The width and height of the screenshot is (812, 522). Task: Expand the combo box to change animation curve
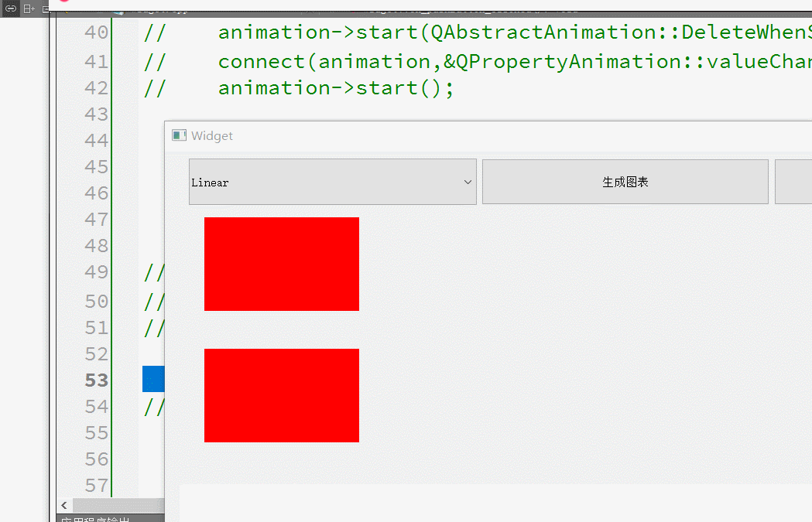[332, 182]
